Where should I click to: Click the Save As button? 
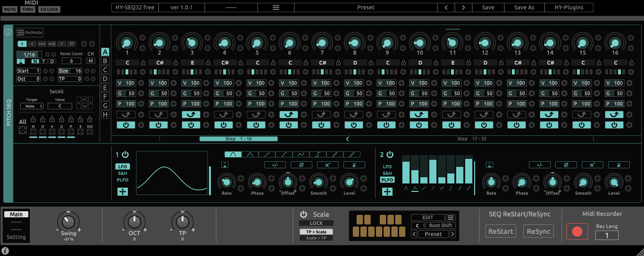[524, 8]
